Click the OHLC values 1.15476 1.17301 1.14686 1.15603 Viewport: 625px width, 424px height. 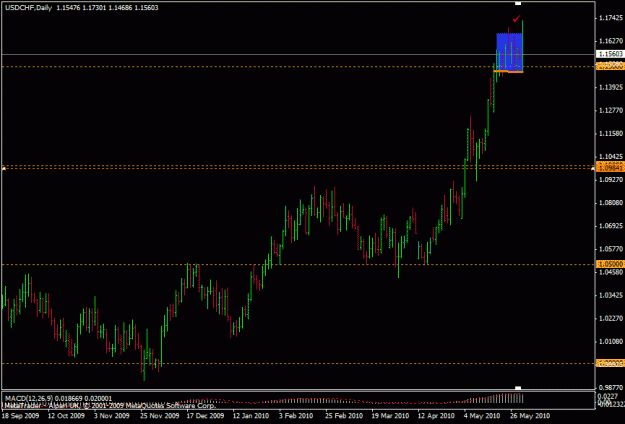pos(107,8)
